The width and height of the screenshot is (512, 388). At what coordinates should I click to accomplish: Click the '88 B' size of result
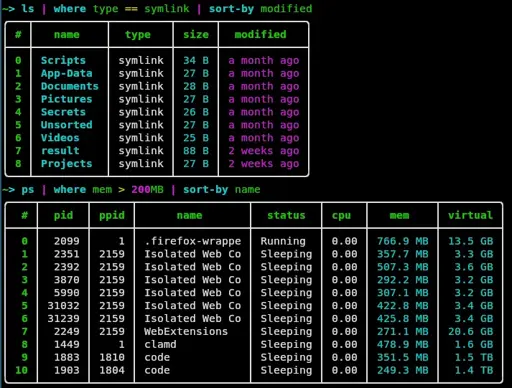click(196, 151)
